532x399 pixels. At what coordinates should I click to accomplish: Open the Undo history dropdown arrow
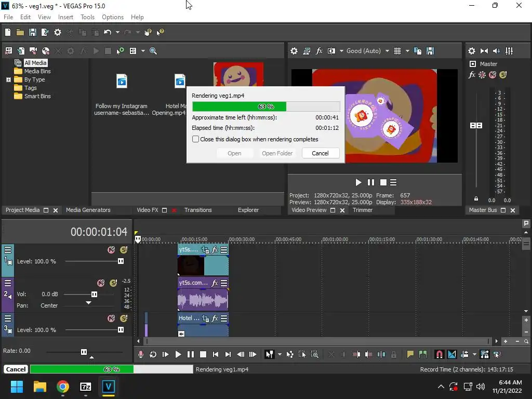tap(117, 32)
